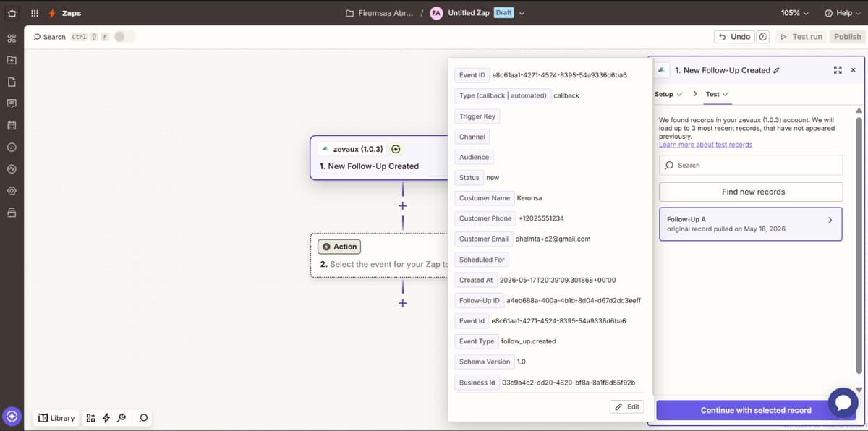The height and width of the screenshot is (431, 868).
Task: Click the Customer Name value Keronsa
Action: tap(529, 198)
